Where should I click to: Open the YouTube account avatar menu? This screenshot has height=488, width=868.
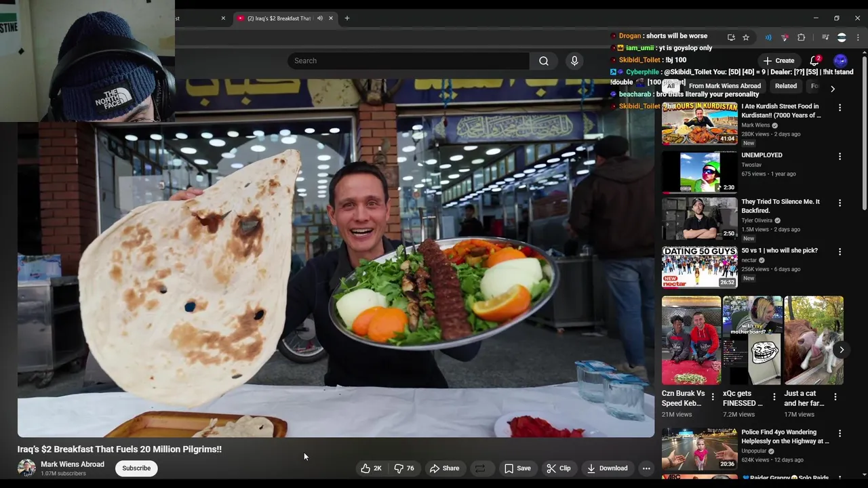(x=841, y=61)
